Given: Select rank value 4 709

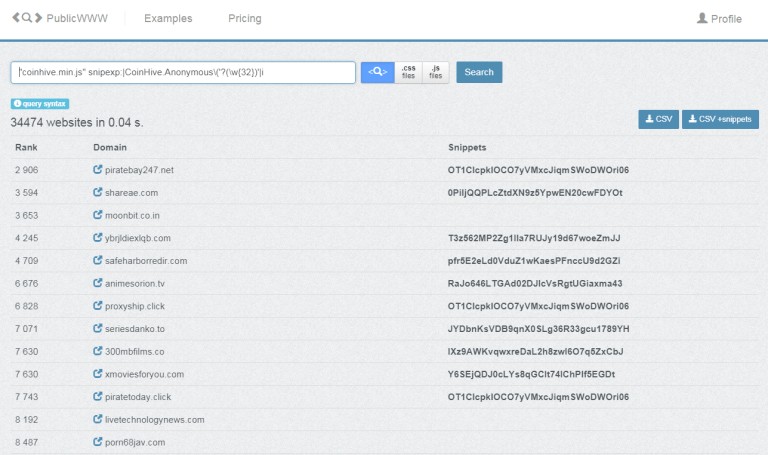Looking at the screenshot, I should tap(26, 261).
